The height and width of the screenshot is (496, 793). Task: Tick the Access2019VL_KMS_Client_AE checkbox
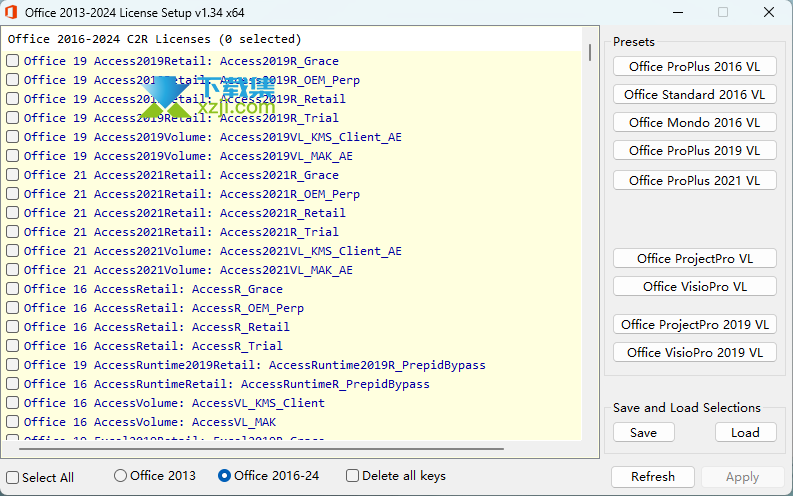point(13,137)
